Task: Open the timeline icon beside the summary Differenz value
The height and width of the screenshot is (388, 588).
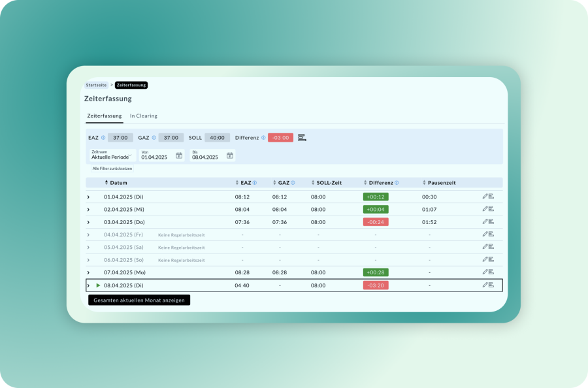Action: click(302, 138)
